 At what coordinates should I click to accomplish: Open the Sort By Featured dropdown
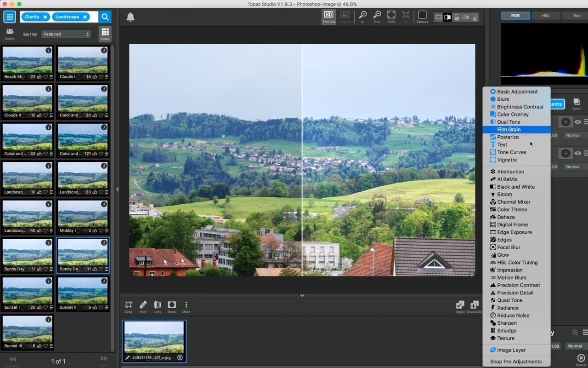pyautogui.click(x=66, y=34)
